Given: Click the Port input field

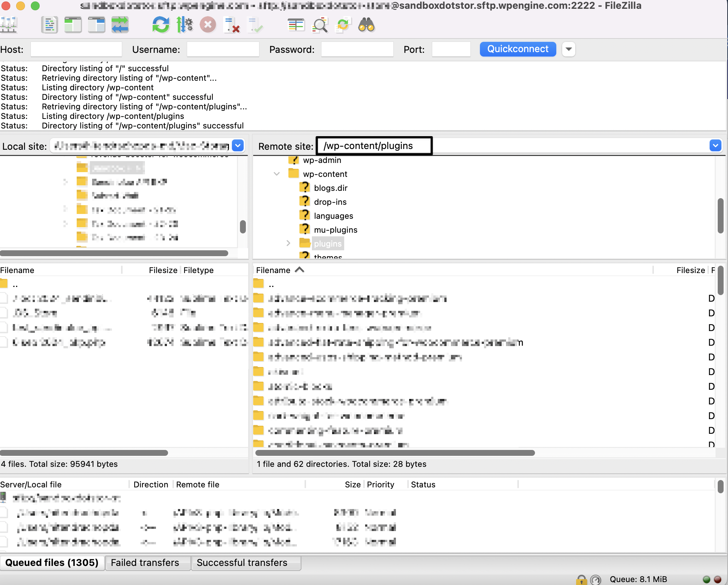Looking at the screenshot, I should click(x=451, y=49).
